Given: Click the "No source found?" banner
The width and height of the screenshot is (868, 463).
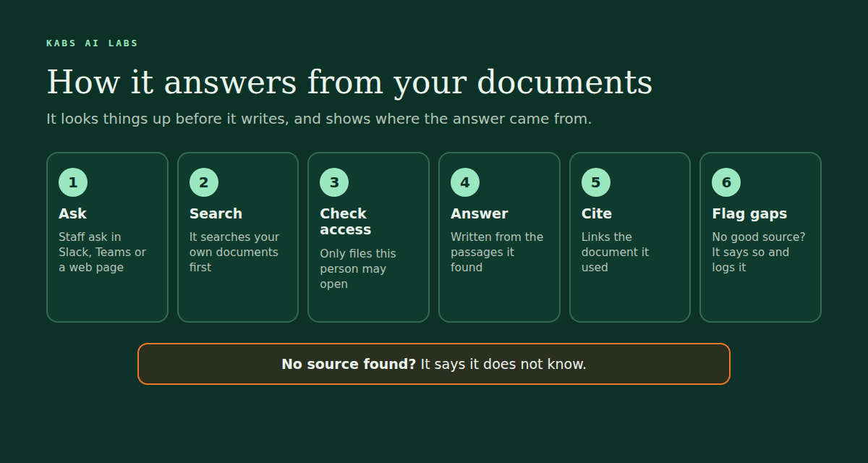Looking at the screenshot, I should [x=434, y=364].
